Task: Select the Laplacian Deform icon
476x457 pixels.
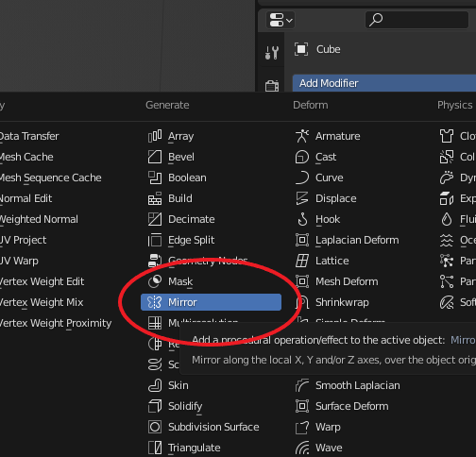Action: pyautogui.click(x=302, y=240)
